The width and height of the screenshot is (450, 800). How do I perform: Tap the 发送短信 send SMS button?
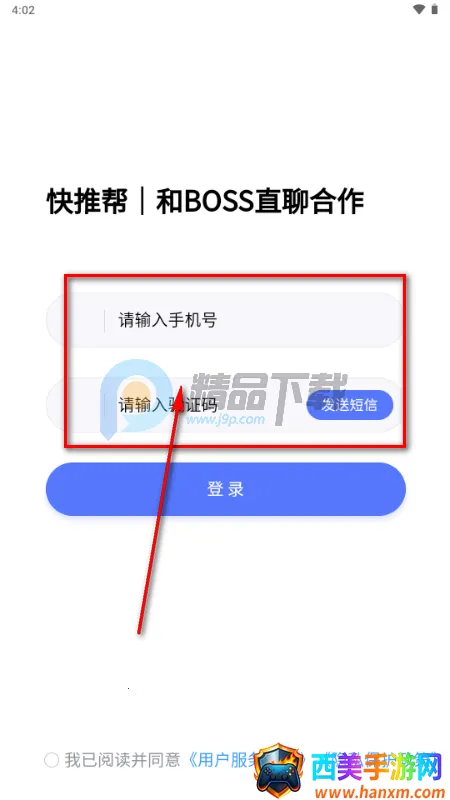coord(349,406)
